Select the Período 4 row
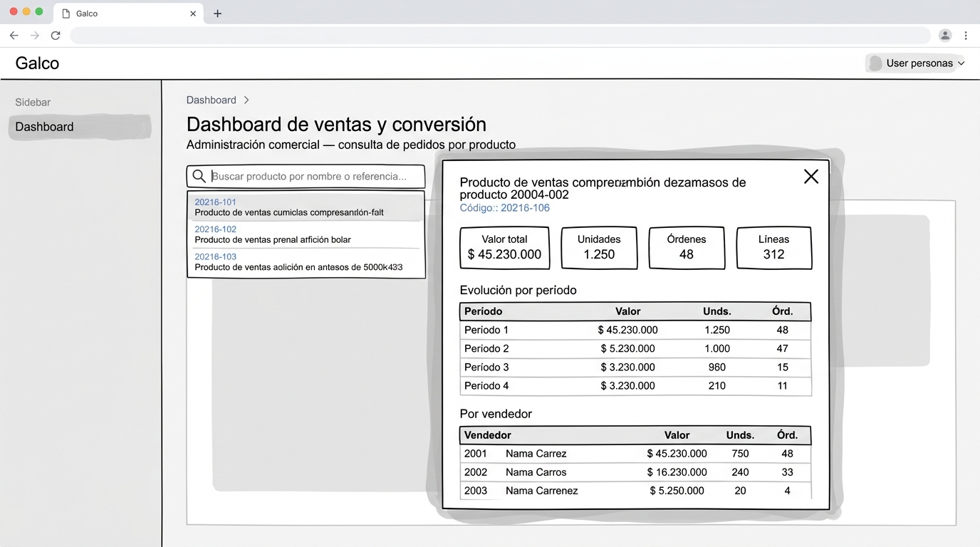Viewport: 980px width, 547px height. click(635, 385)
